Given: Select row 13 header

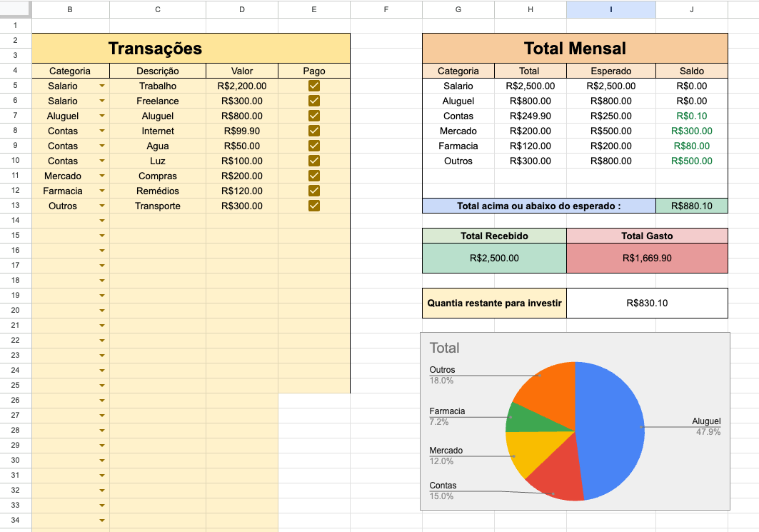Looking at the screenshot, I should 16,206.
